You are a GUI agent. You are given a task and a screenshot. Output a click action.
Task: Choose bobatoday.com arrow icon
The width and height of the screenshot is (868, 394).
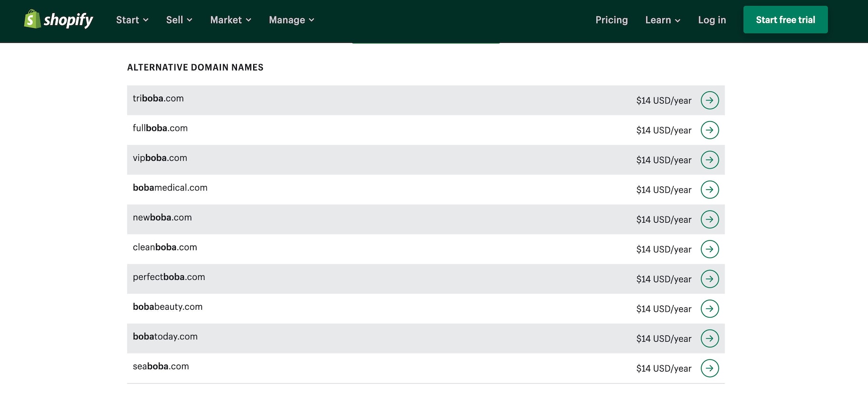(x=710, y=339)
